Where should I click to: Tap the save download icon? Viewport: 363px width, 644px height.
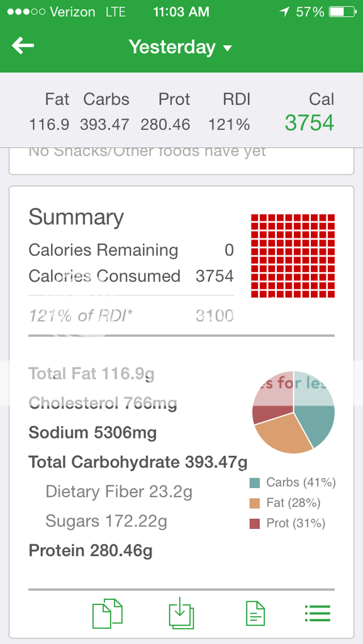181,614
